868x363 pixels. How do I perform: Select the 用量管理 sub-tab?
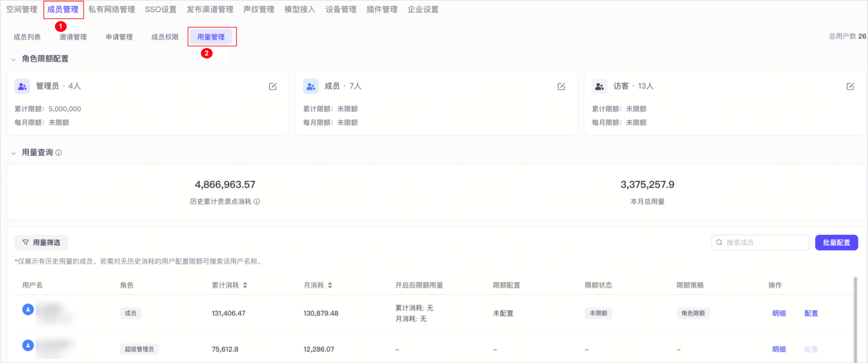tap(211, 37)
